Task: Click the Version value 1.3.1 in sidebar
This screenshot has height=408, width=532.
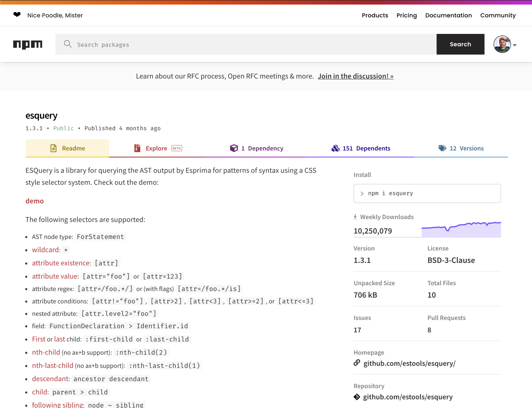Action: click(x=362, y=260)
